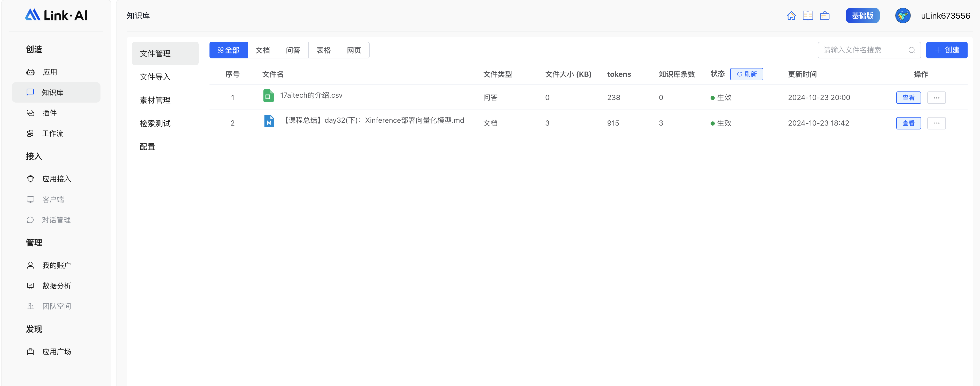
Task: Switch to the 文档 filter tab
Action: point(262,50)
